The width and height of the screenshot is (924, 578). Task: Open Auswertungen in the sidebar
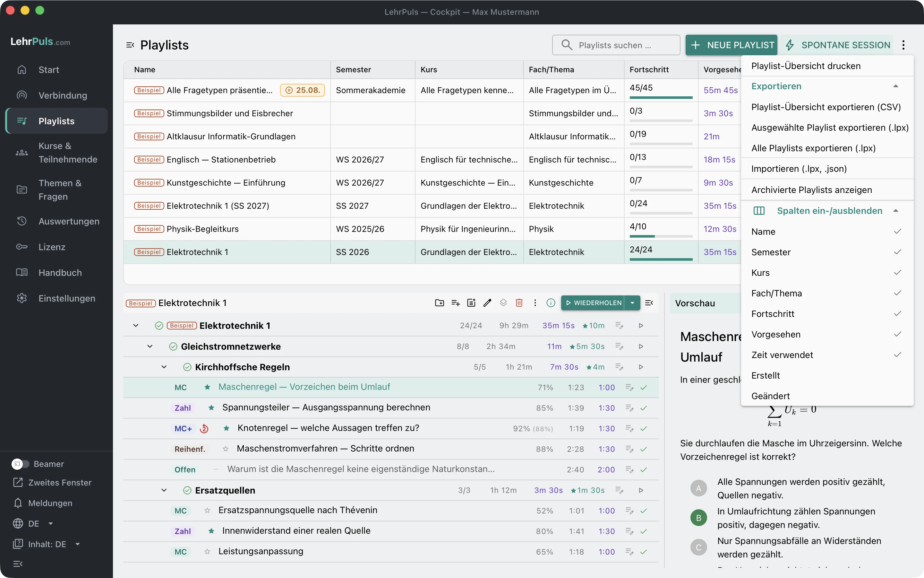[x=56, y=221]
